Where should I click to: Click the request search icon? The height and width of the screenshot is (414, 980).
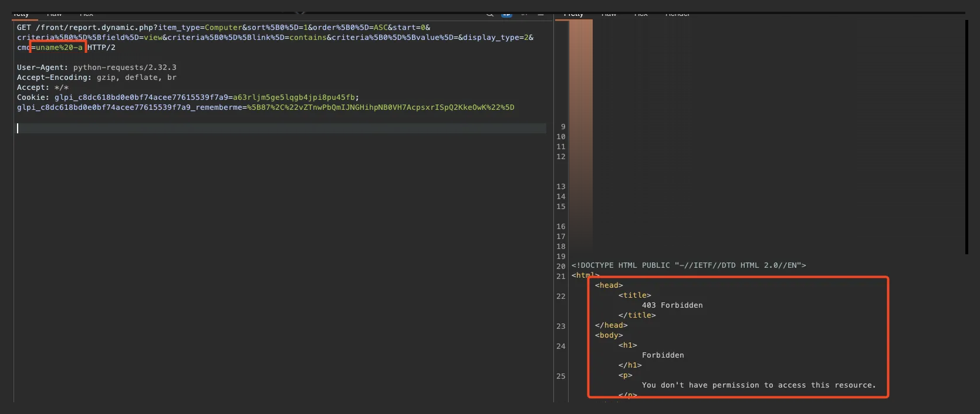tap(490, 14)
